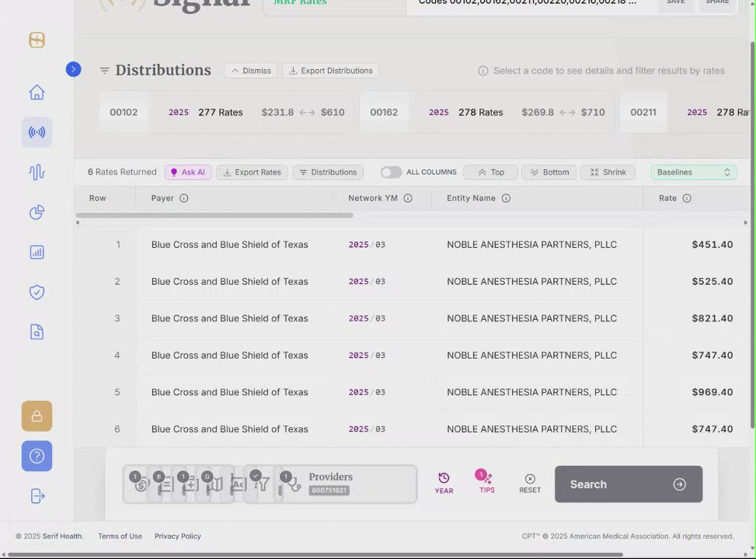Screen dimensions: 756x559
Task: Click the table horizontal scrollbar thumb
Action: [214, 215]
